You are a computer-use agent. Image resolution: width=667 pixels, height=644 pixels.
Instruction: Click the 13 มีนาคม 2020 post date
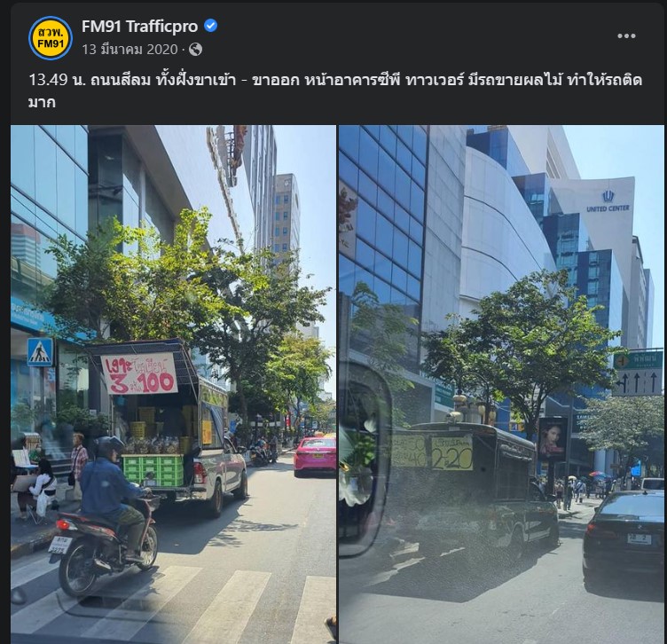(x=129, y=50)
